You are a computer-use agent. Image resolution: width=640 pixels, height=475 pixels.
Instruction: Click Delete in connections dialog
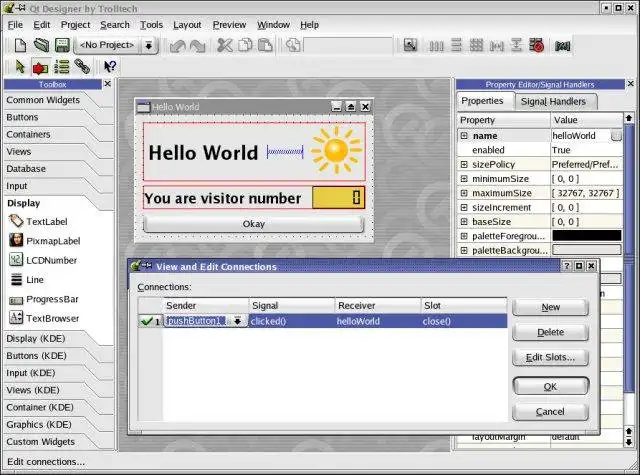(x=550, y=332)
